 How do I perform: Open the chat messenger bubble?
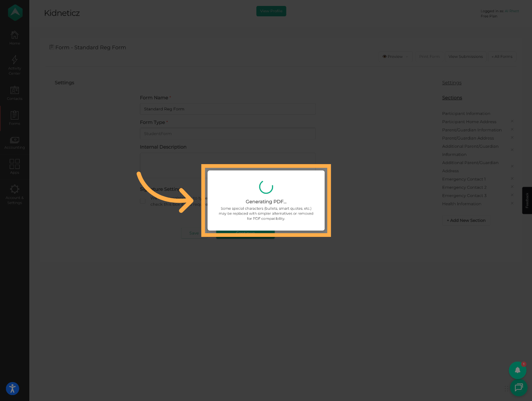[519, 388]
